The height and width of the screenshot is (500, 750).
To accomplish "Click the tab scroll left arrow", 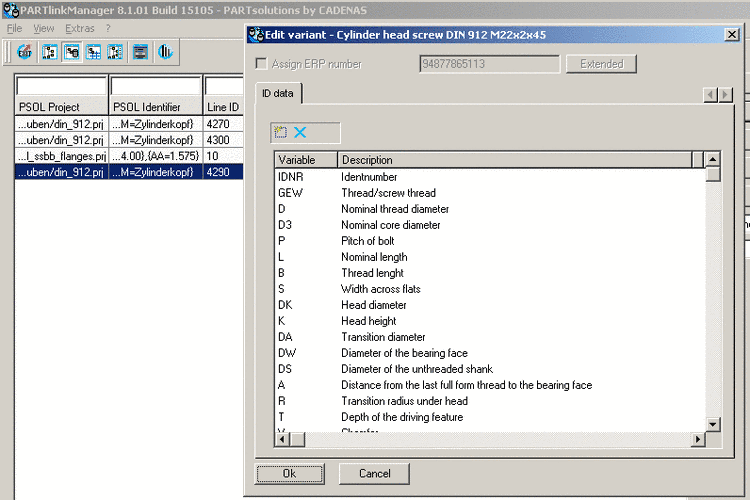I will [710, 95].
